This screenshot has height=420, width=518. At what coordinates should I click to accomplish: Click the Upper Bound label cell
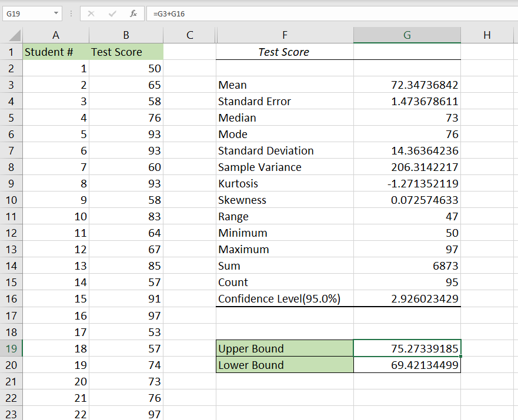[285, 348]
